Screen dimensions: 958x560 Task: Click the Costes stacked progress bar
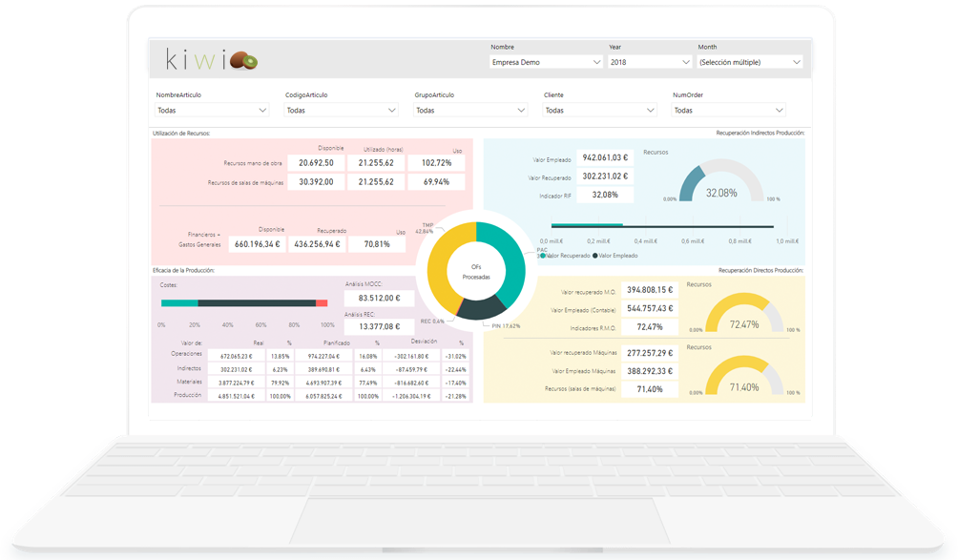point(244,303)
